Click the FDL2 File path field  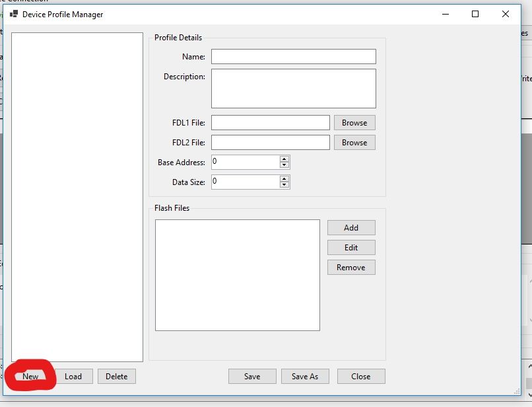pos(270,143)
